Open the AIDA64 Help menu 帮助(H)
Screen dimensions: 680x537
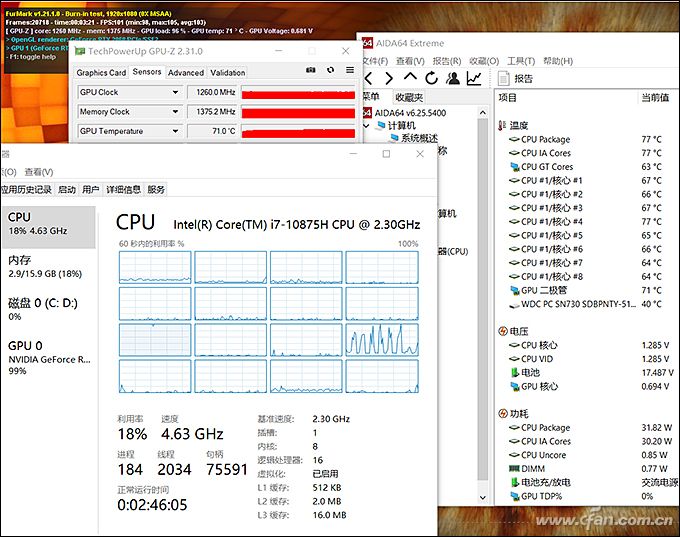558,61
